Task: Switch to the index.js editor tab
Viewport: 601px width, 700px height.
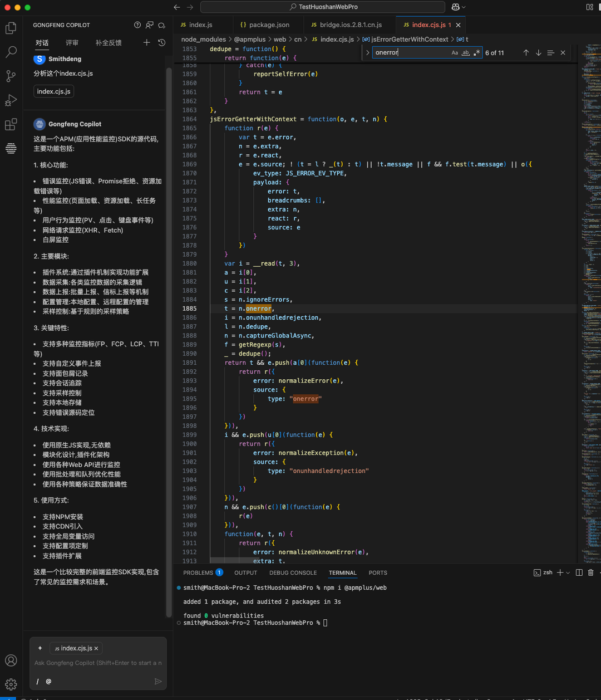Action: click(x=201, y=25)
